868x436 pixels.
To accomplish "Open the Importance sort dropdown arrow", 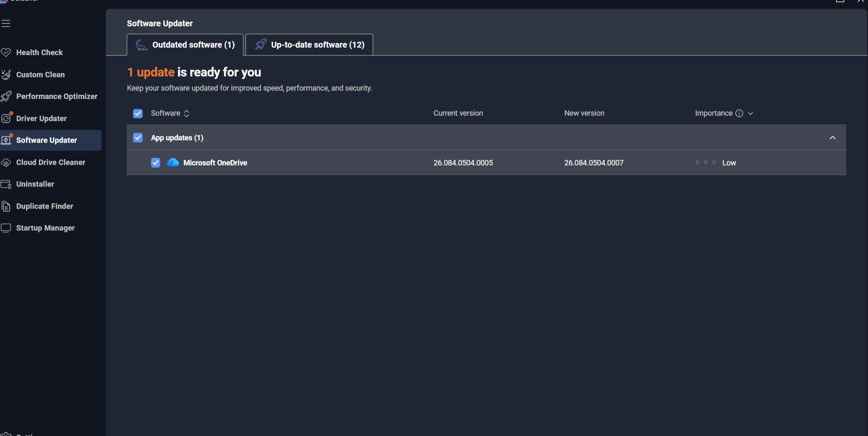I will tap(750, 113).
